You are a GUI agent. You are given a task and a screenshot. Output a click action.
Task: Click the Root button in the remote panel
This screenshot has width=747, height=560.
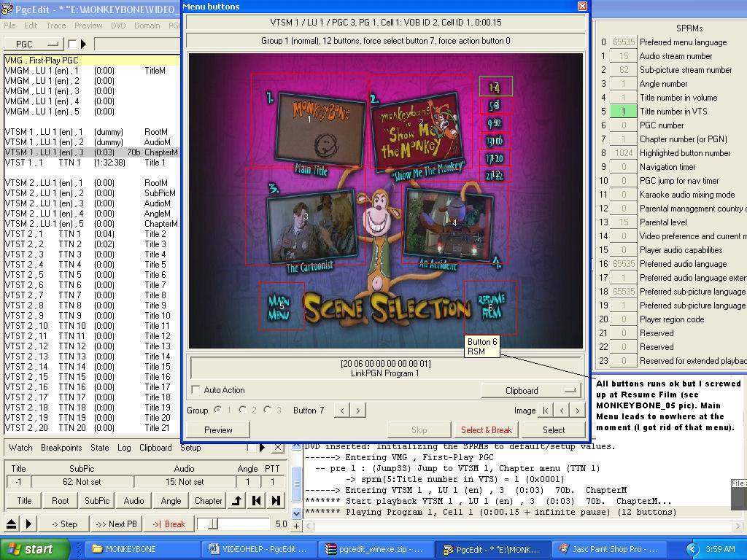61,500
